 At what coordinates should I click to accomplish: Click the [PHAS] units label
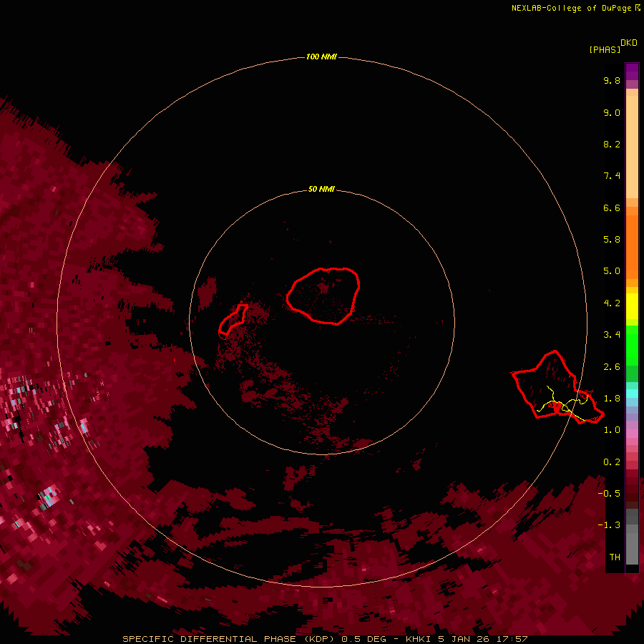coord(605,49)
